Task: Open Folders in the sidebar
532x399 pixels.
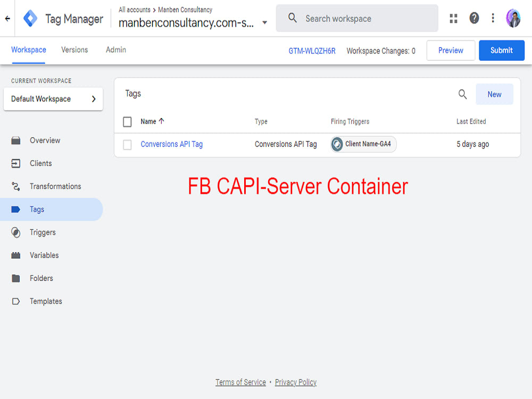Action: pyautogui.click(x=41, y=278)
